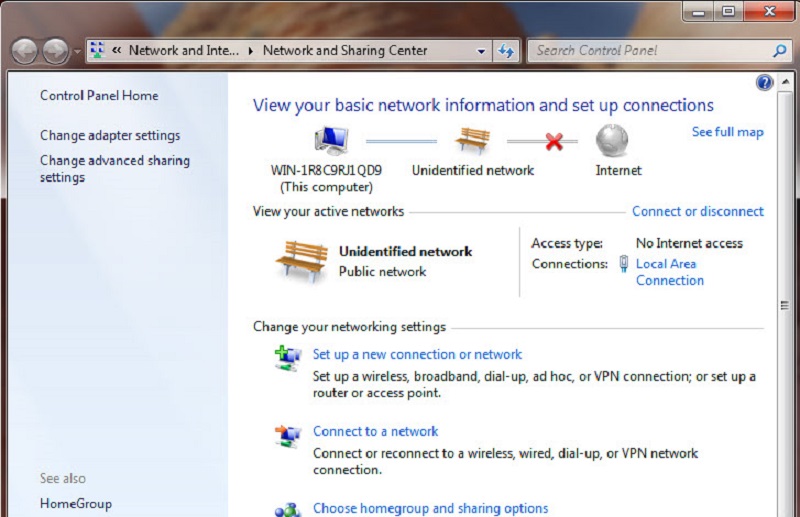Click the Connect to a network icon
The height and width of the screenshot is (517, 800).
click(288, 435)
